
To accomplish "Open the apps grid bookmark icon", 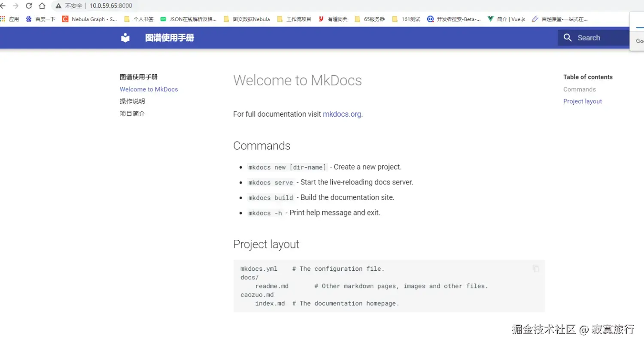I will [x=3, y=19].
